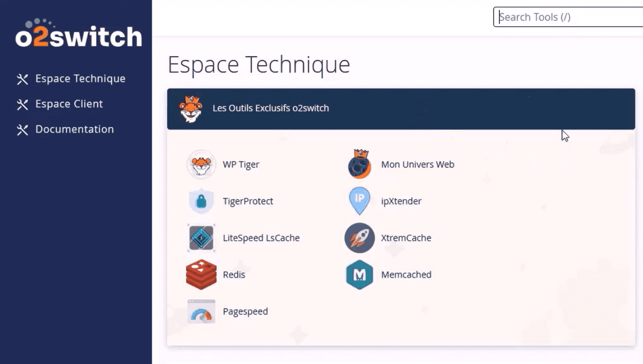This screenshot has width=643, height=364.
Task: Open the Memcached hexagon icon
Action: pyautogui.click(x=359, y=274)
